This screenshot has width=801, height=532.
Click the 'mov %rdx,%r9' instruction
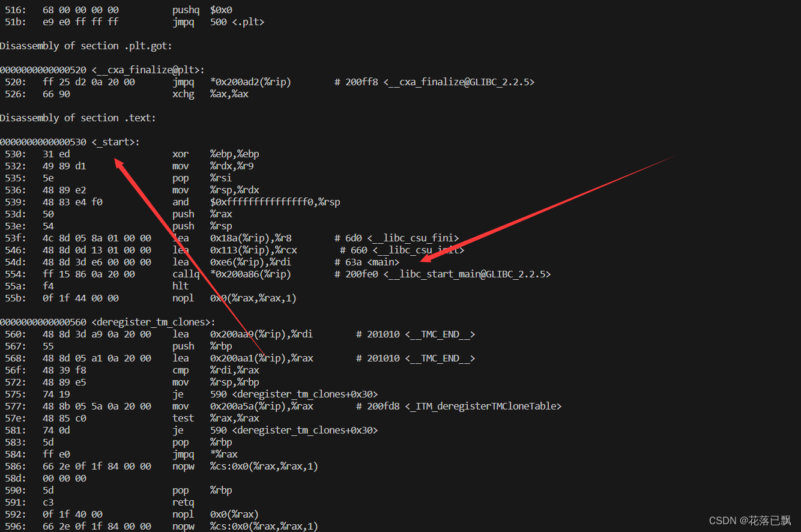213,166
